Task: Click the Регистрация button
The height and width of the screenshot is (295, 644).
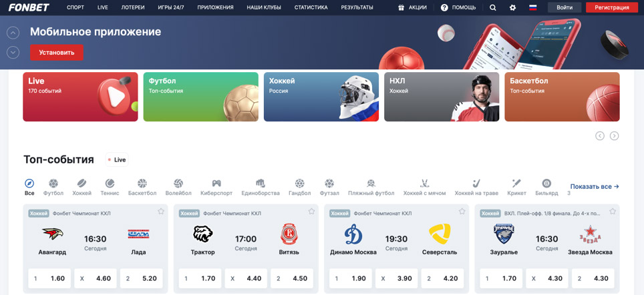Action: [x=611, y=7]
